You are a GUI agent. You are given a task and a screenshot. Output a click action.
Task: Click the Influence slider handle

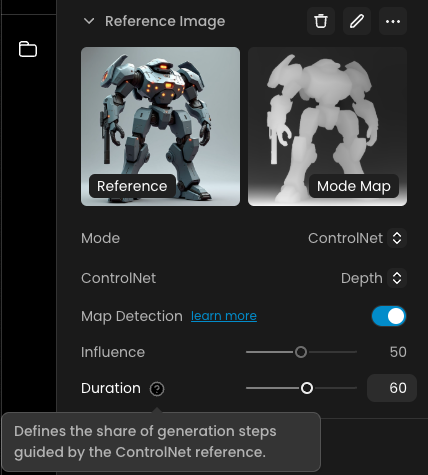pos(301,352)
